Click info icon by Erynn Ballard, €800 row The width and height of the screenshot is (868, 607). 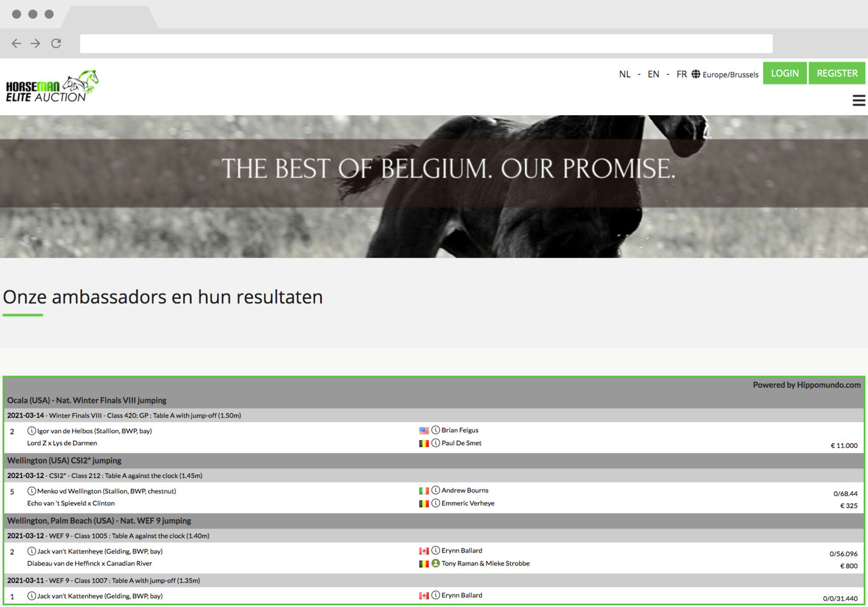coord(435,550)
